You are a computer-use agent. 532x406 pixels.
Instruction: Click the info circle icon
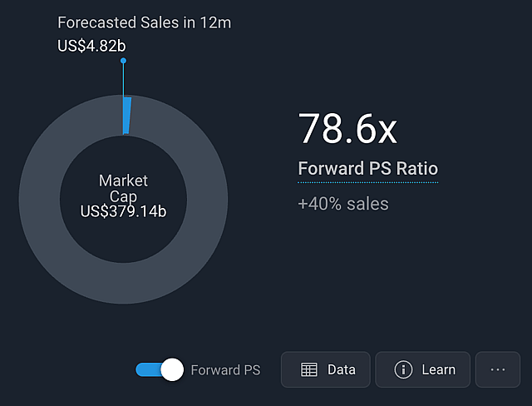click(403, 369)
